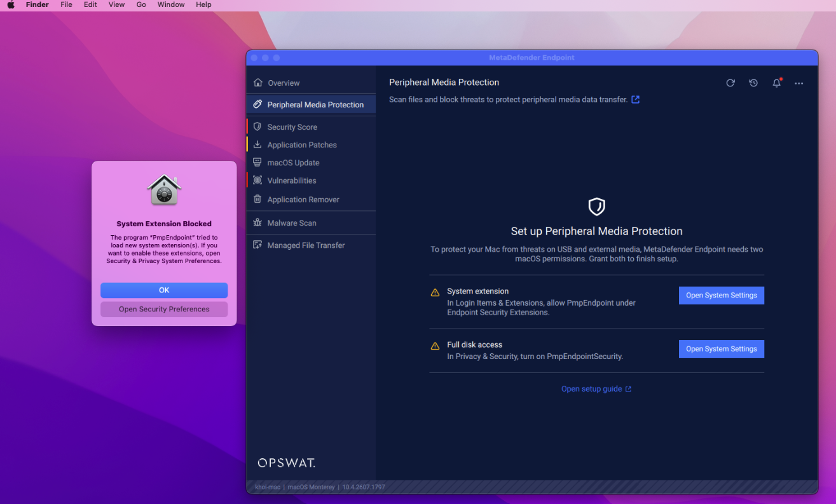836x504 pixels.
Task: Open System Settings for Full disk access
Action: click(722, 349)
